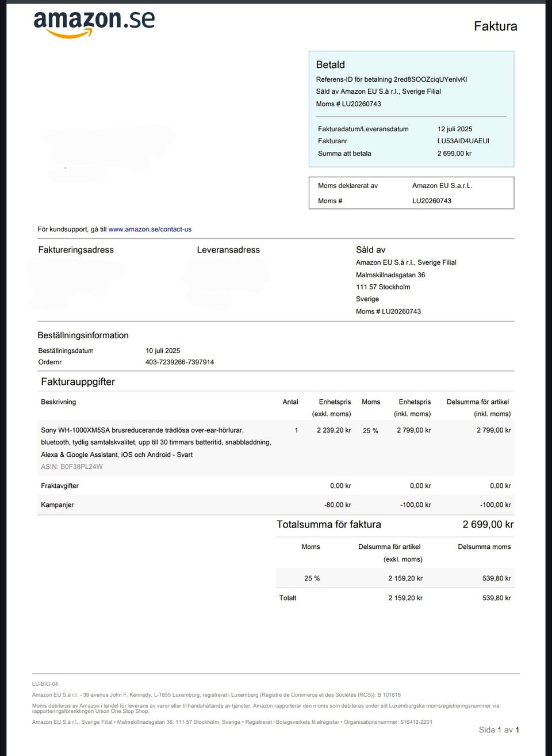Select Faktureringsadress heading
This screenshot has height=756, width=552.
(76, 250)
